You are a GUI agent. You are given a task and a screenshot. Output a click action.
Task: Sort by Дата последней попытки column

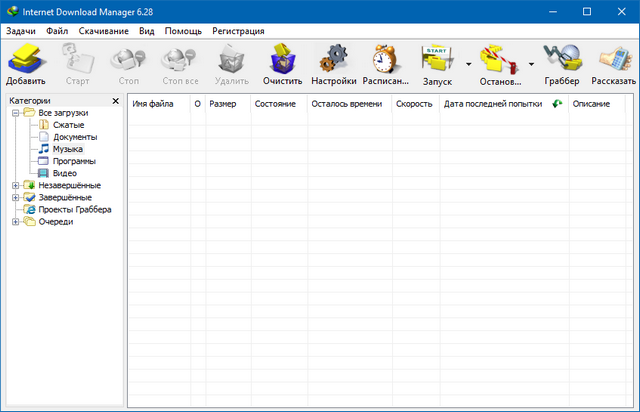(492, 103)
